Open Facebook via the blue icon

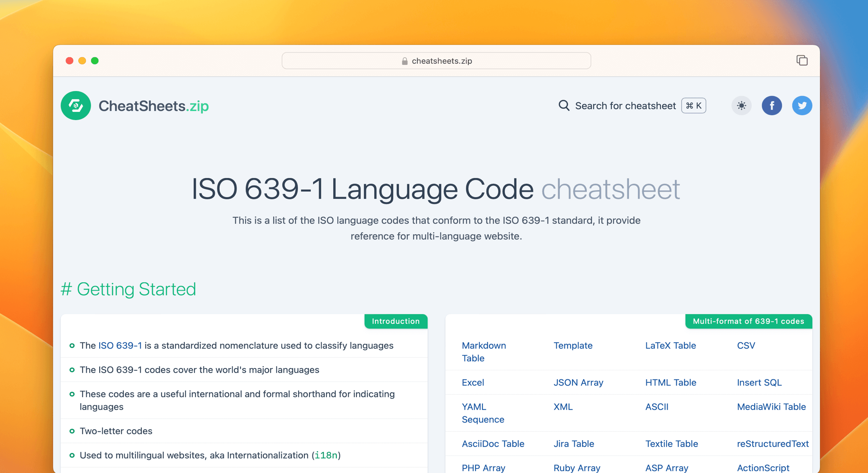pyautogui.click(x=772, y=106)
